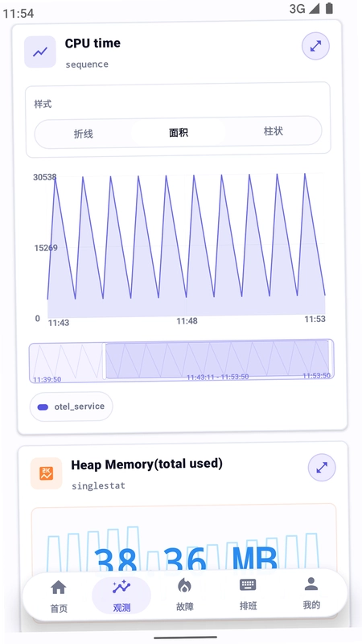Screen dimensions: 362x644
Task: Switch chart style to 柱状
Action: tap(274, 131)
